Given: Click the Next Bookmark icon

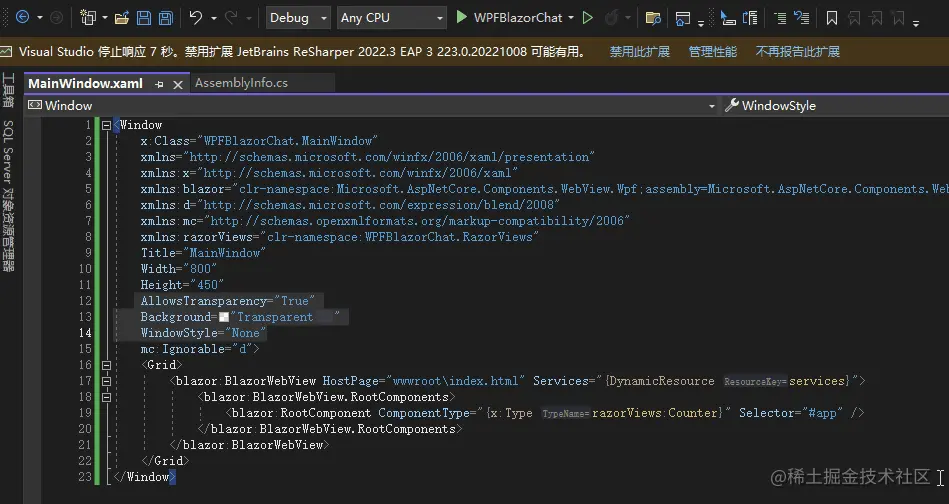Looking at the screenshot, I should pos(876,18).
